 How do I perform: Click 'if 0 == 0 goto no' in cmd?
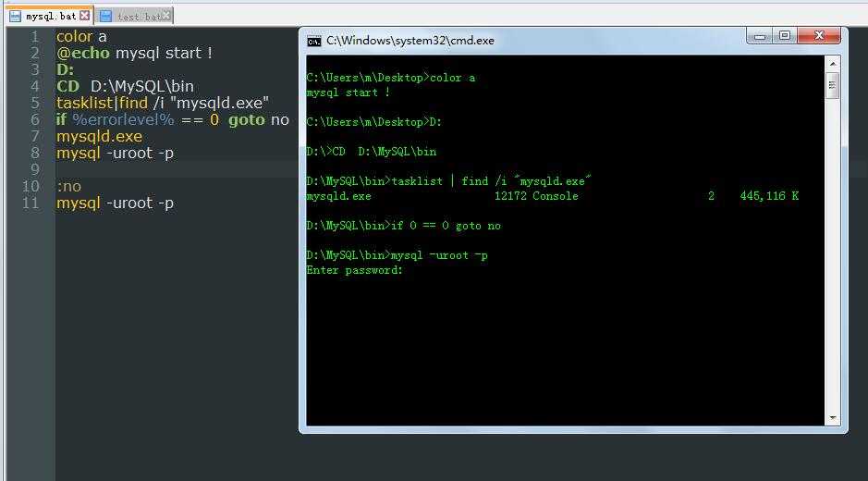point(446,226)
